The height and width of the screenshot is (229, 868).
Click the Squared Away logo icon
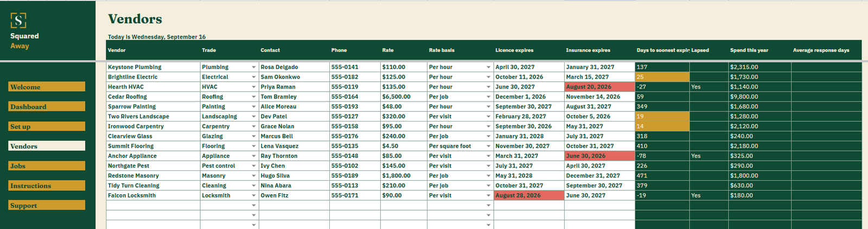(x=18, y=21)
